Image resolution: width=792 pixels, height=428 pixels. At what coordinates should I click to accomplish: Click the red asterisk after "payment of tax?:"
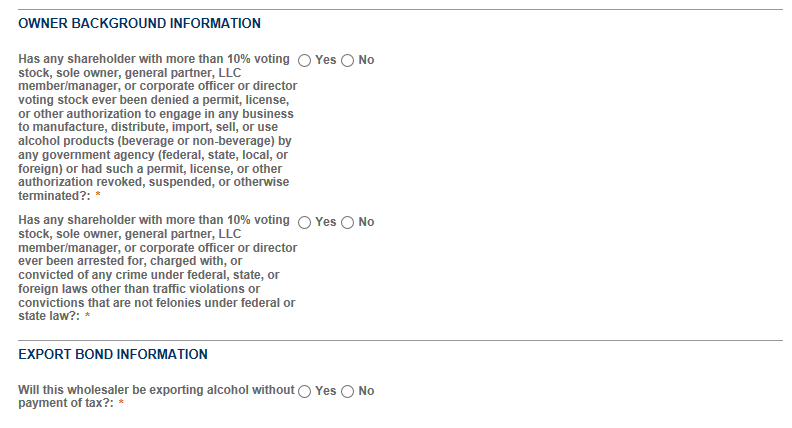click(121, 403)
